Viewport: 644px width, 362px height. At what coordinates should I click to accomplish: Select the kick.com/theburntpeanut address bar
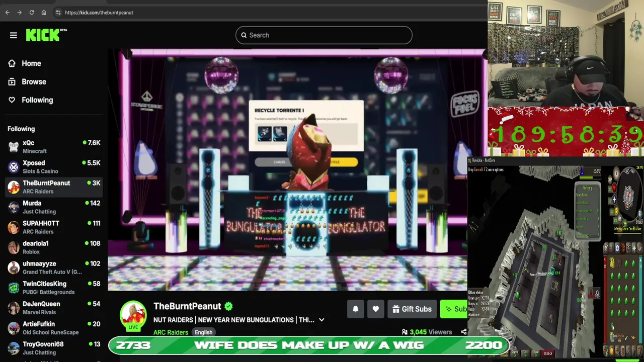99,13
